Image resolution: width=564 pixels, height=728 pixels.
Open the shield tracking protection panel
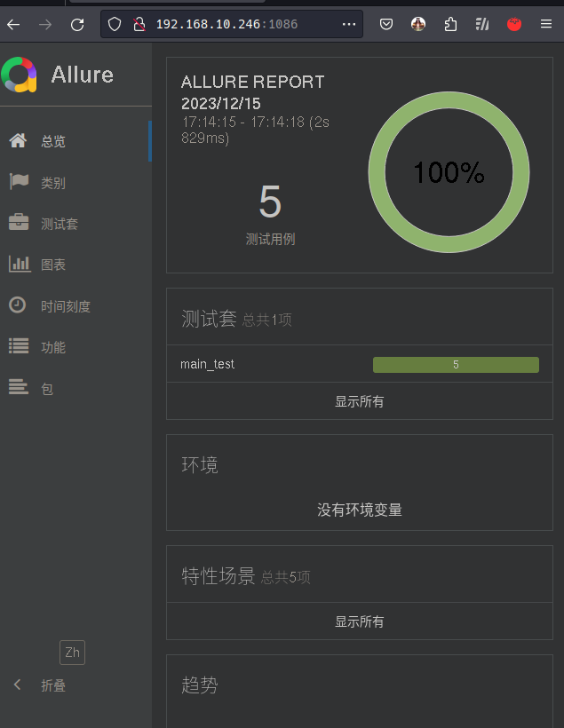point(115,24)
